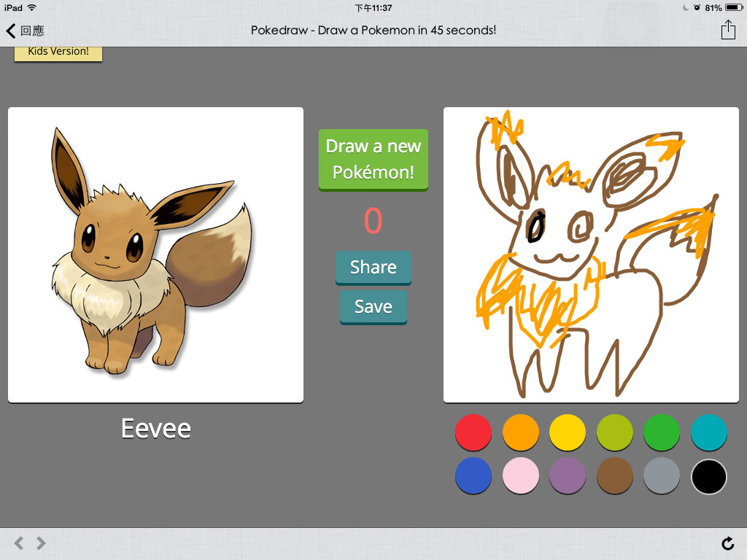Select the brown color swatch
Image resolution: width=747 pixels, height=560 pixels.
[614, 475]
